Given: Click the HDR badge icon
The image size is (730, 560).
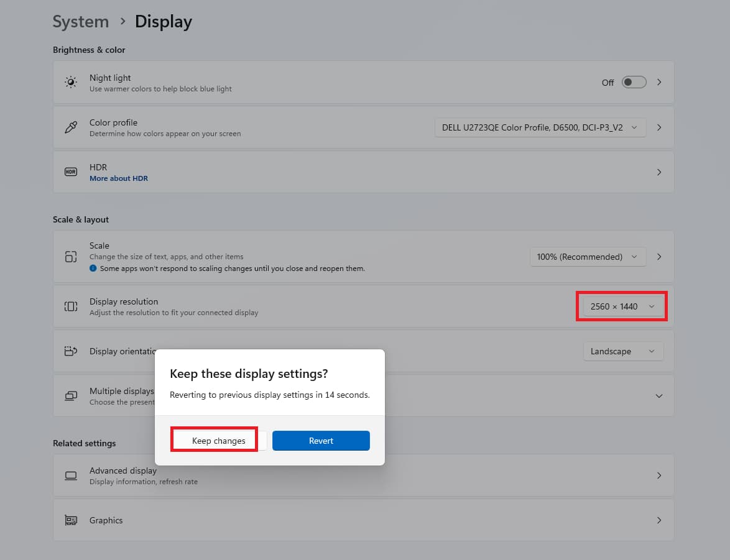Looking at the screenshot, I should coord(71,172).
